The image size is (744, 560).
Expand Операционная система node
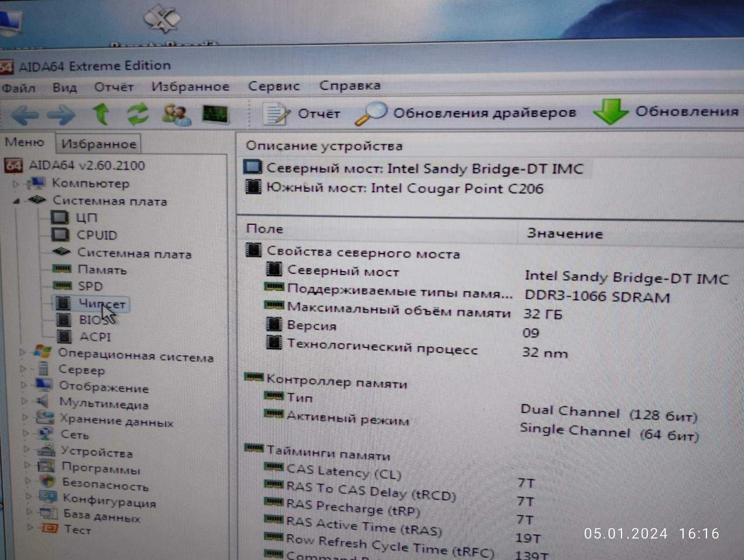22,353
